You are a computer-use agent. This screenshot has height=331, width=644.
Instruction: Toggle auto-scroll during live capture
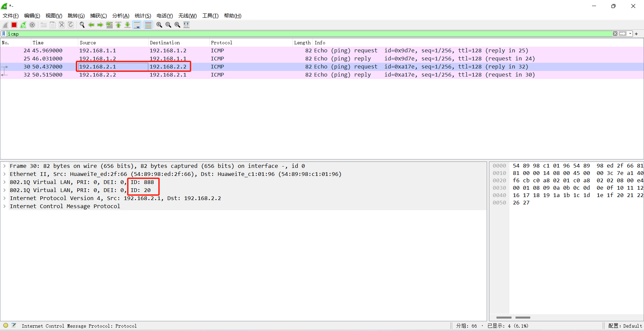[x=137, y=25]
